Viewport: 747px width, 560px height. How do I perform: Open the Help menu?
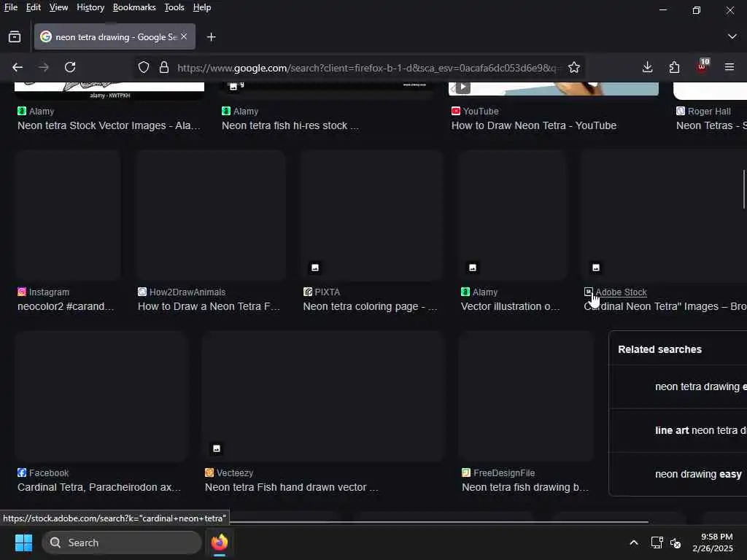coord(202,7)
